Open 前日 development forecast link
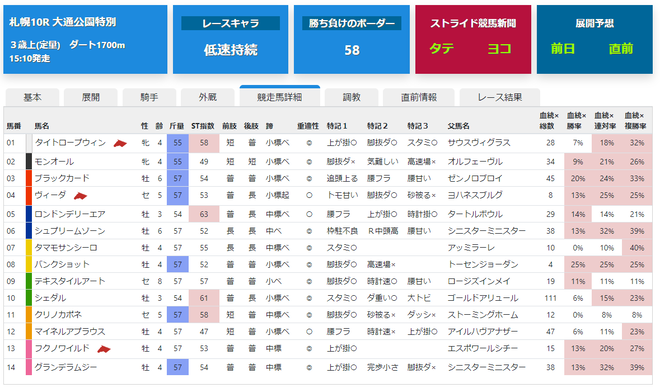This screenshot has width=660, height=388. [563, 48]
